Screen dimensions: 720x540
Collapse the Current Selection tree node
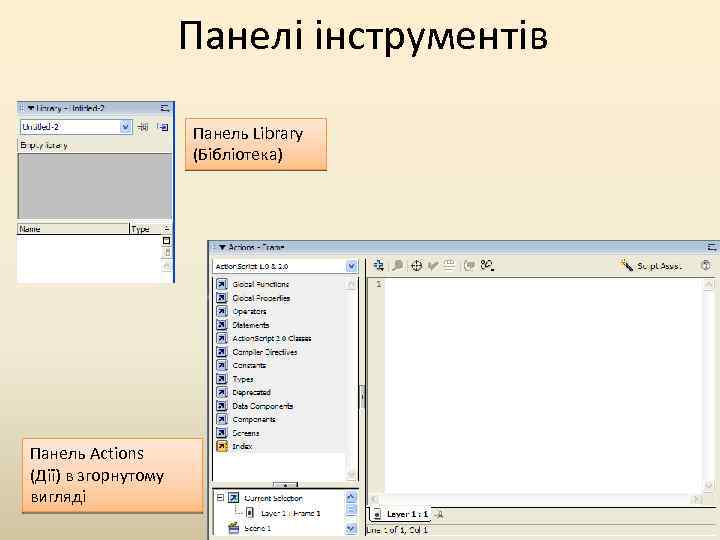220,498
